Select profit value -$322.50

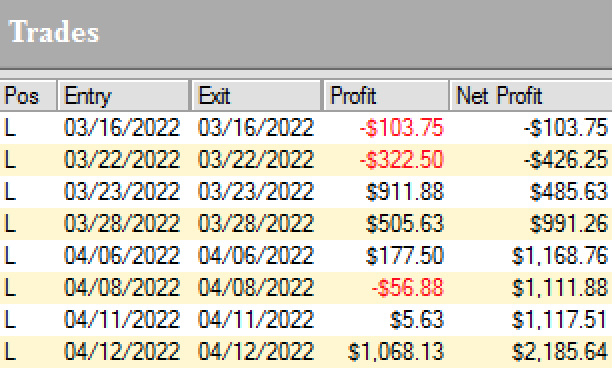coord(402,160)
